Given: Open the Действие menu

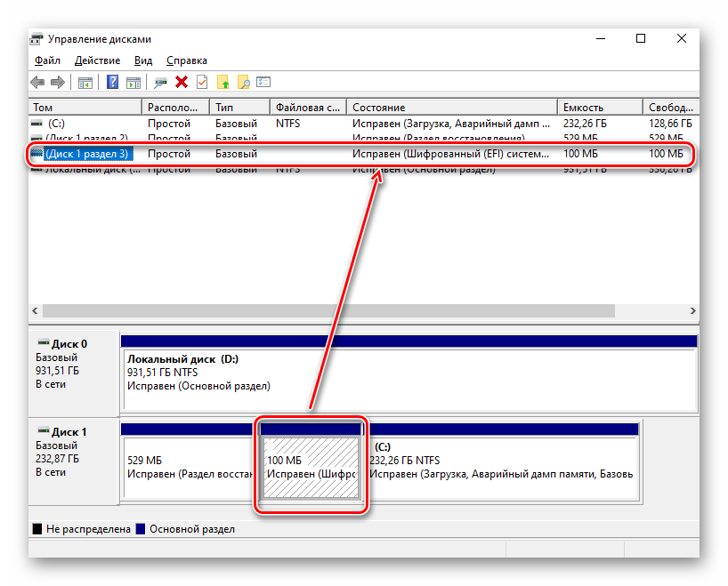Looking at the screenshot, I should pos(97,60).
